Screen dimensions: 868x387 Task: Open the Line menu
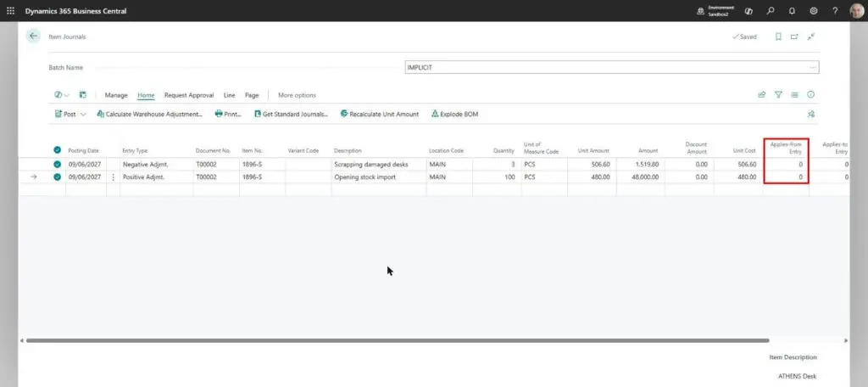click(229, 95)
